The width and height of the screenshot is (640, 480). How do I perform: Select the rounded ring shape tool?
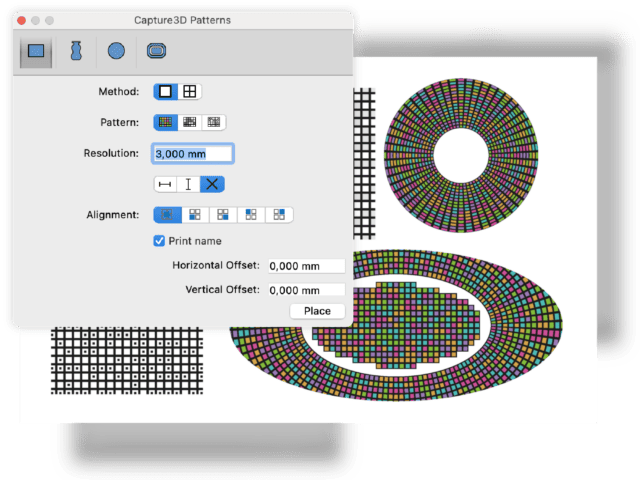point(156,51)
